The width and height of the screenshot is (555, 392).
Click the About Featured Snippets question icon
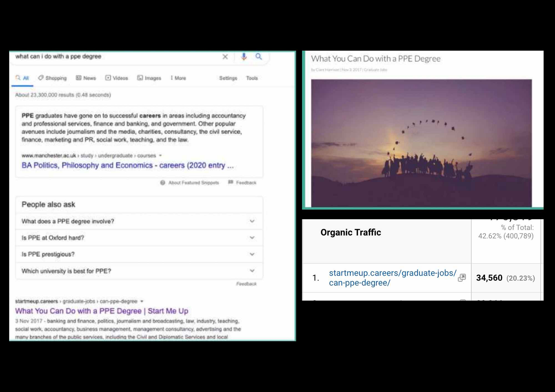click(162, 183)
